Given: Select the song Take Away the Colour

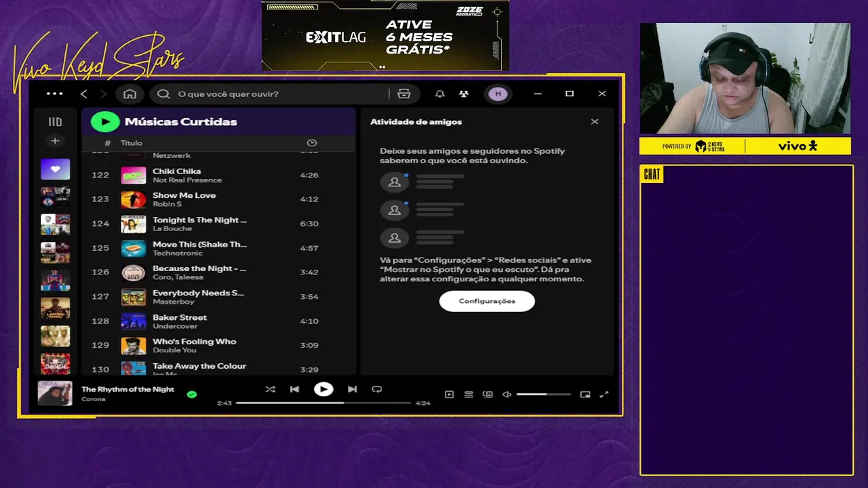Looking at the screenshot, I should tap(199, 366).
